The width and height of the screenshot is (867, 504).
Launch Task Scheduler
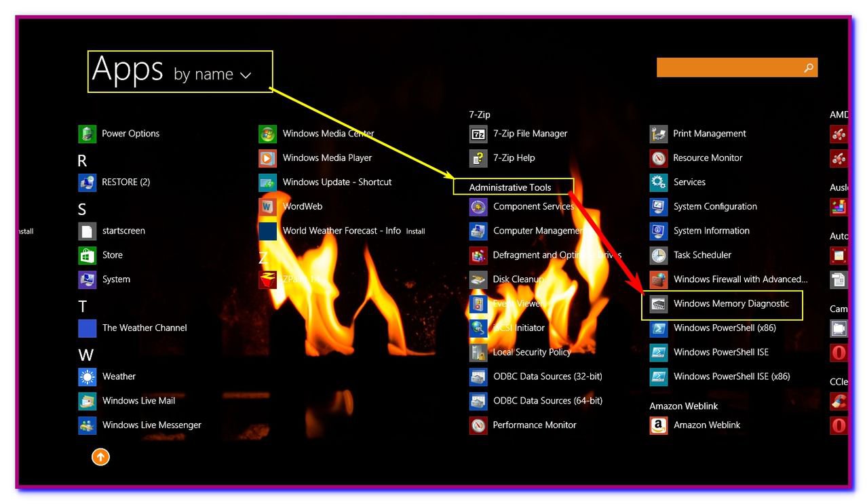tap(691, 255)
